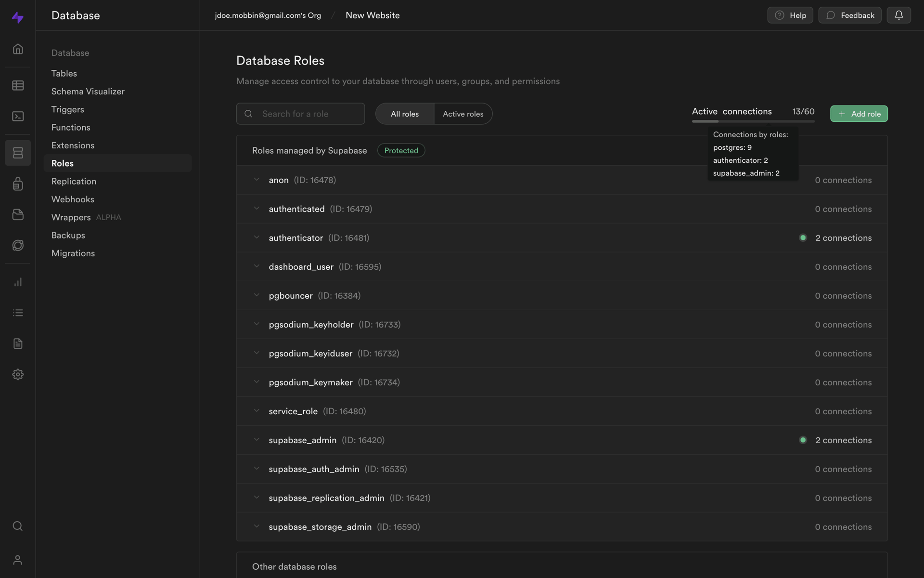Expand the pgbouncer role chevron
Image resolution: width=924 pixels, height=578 pixels.
tap(257, 295)
